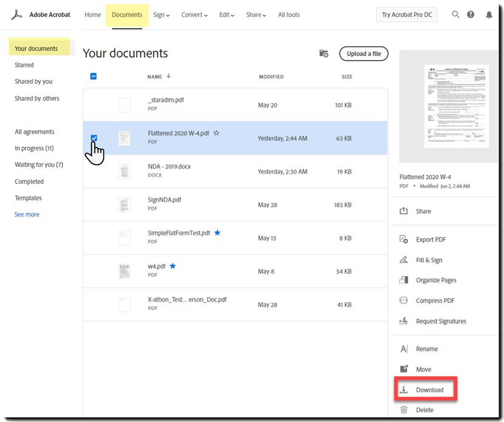Image resolution: width=504 pixels, height=422 pixels.
Task: Click the SignNDA.pdf file thumbnail icon
Action: click(124, 205)
